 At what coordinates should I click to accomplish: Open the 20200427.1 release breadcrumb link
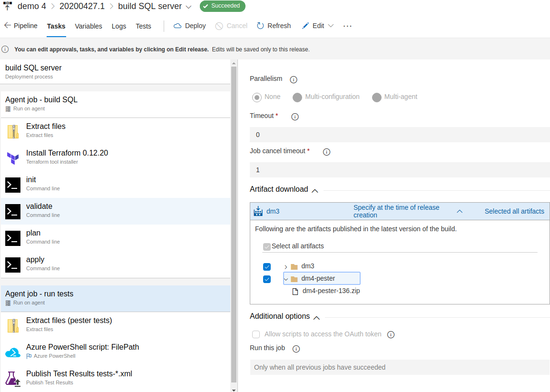coord(82,6)
